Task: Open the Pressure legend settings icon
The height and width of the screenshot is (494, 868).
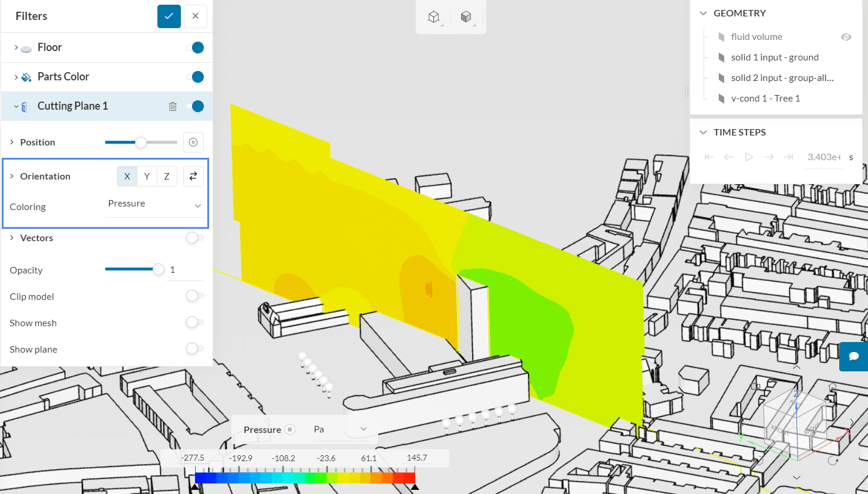Action: 290,429
